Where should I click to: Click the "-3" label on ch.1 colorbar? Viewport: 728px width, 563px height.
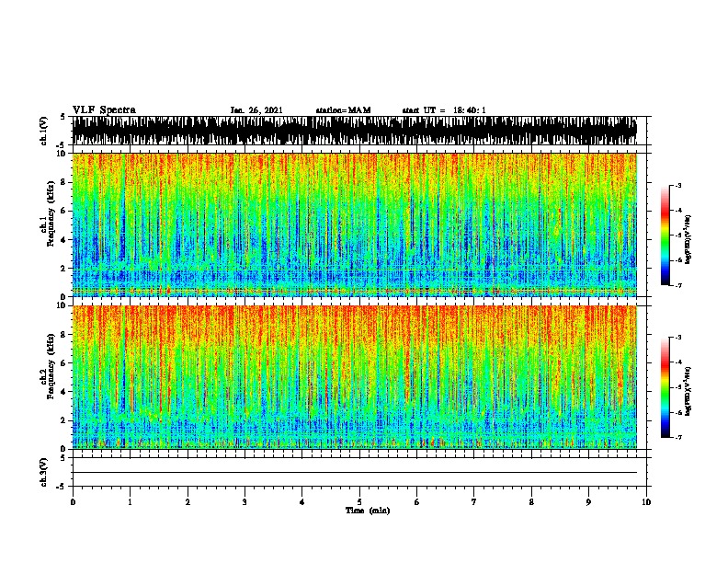(677, 186)
